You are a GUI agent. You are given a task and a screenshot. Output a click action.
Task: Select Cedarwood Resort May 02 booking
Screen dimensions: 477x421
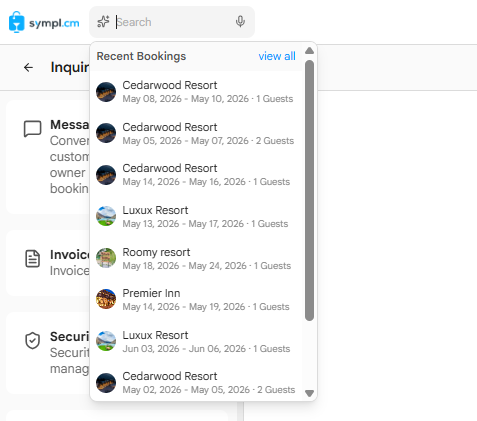click(196, 383)
